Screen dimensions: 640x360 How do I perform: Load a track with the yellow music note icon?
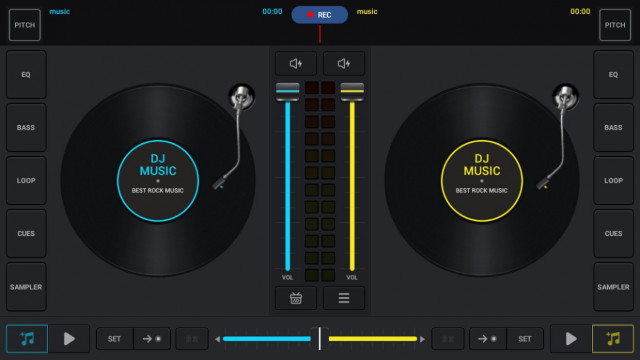point(613,339)
